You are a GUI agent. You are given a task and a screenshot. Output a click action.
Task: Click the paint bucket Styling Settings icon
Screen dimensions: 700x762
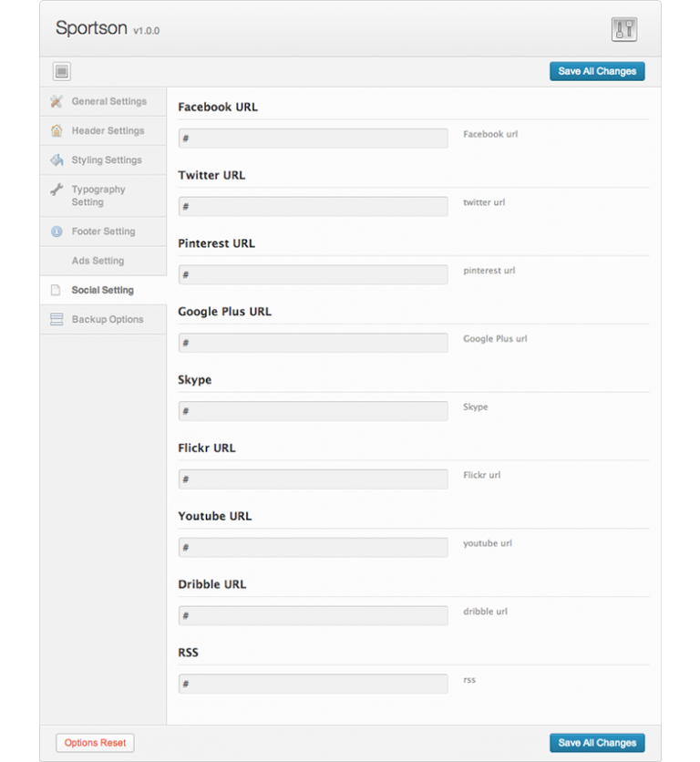tap(57, 160)
